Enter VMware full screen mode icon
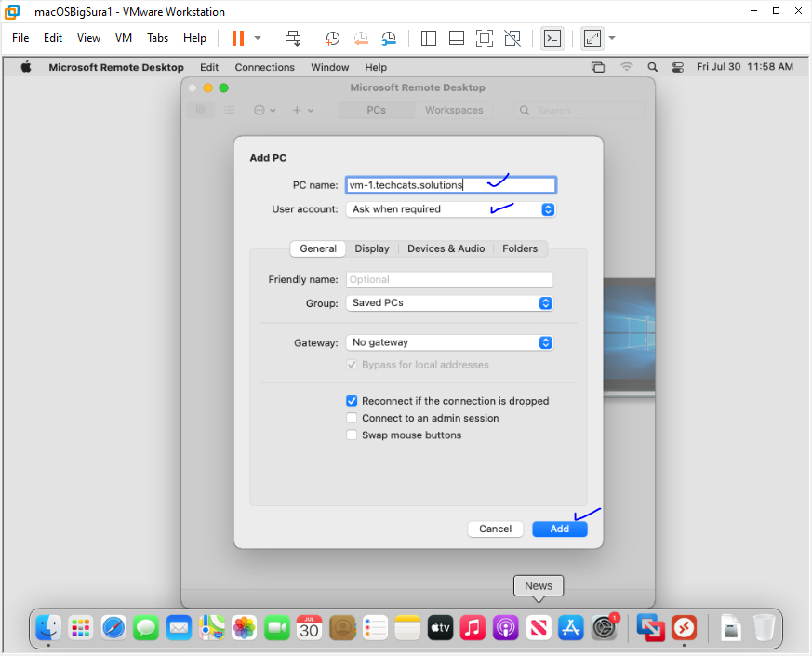 (485, 38)
